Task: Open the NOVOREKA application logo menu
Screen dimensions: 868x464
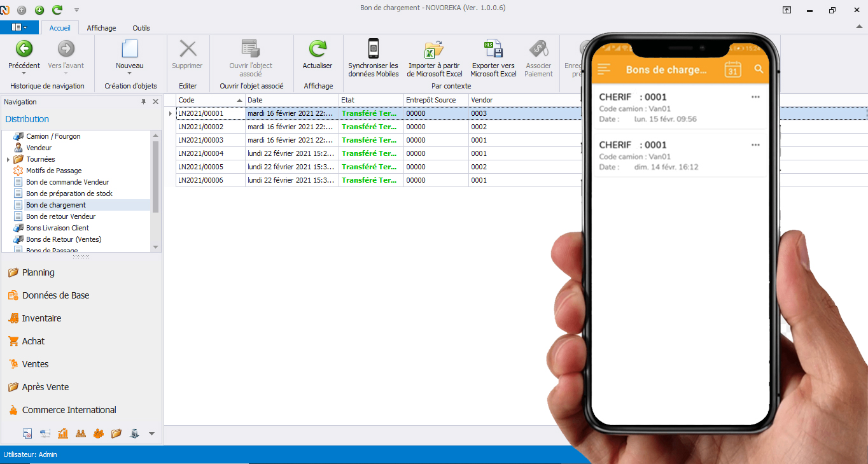Action: pos(5,10)
